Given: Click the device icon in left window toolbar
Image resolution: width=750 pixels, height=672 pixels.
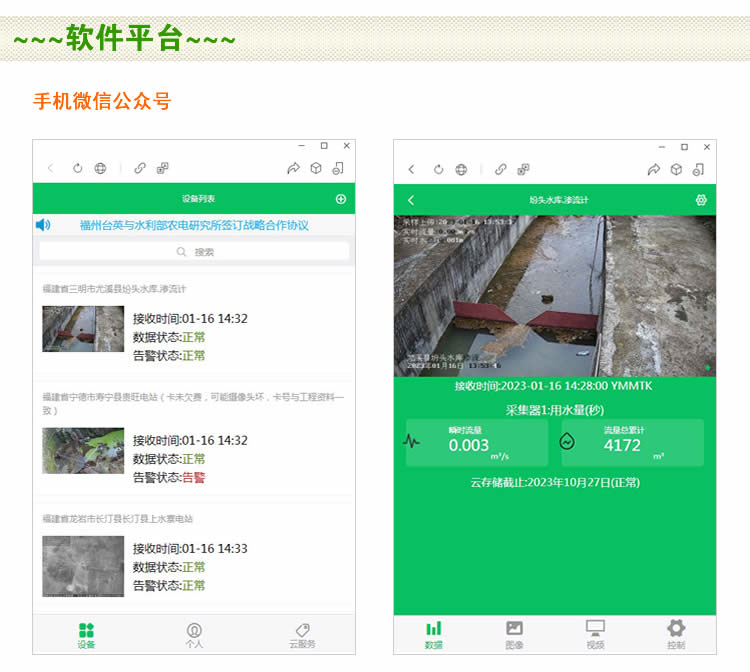Looking at the screenshot, I should tap(338, 168).
